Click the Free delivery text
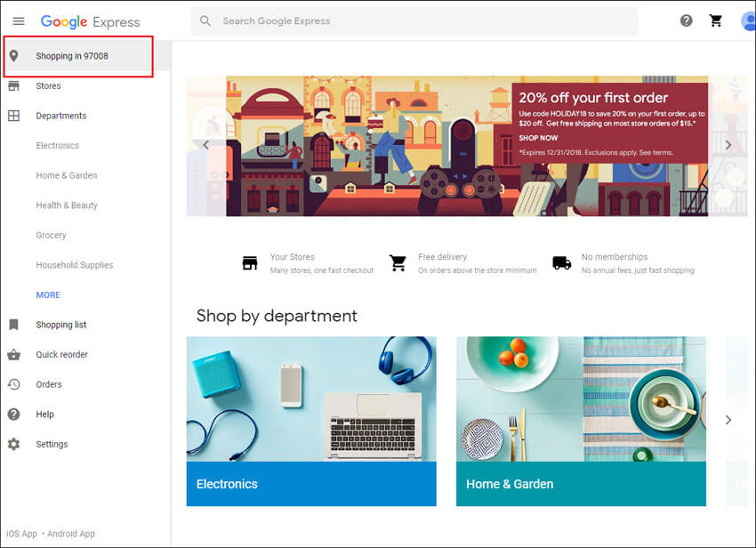This screenshot has width=756, height=548. (443, 257)
